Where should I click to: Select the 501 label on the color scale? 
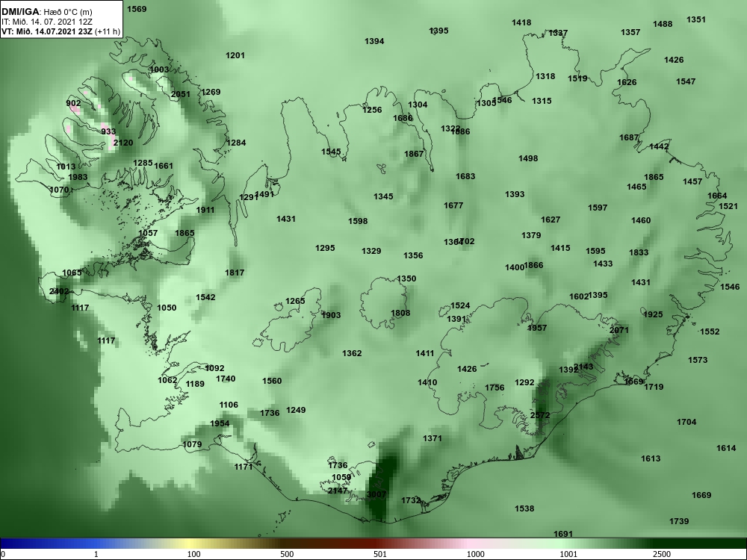[379, 554]
